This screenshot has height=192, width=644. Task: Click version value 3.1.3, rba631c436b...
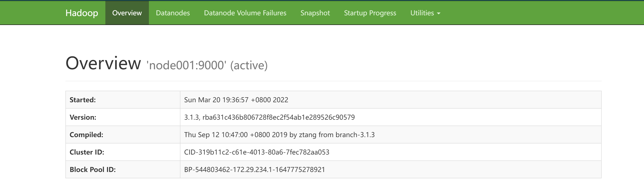coord(269,117)
